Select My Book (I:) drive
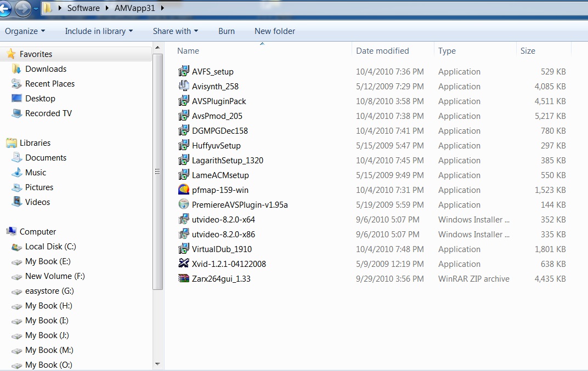This screenshot has height=371, width=588. coord(47,321)
